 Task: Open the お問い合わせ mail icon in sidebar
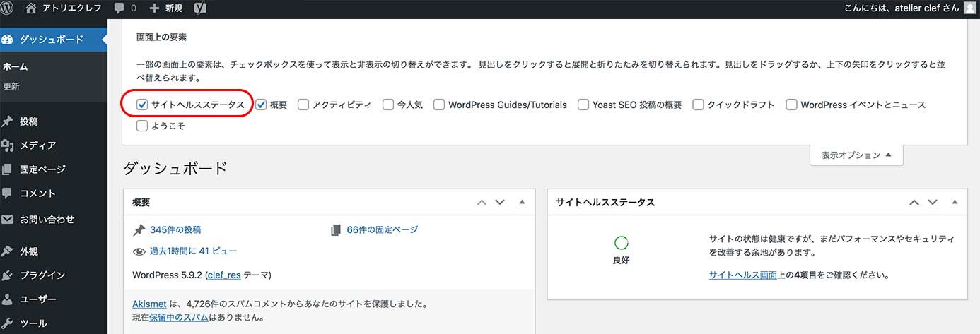[x=8, y=220]
